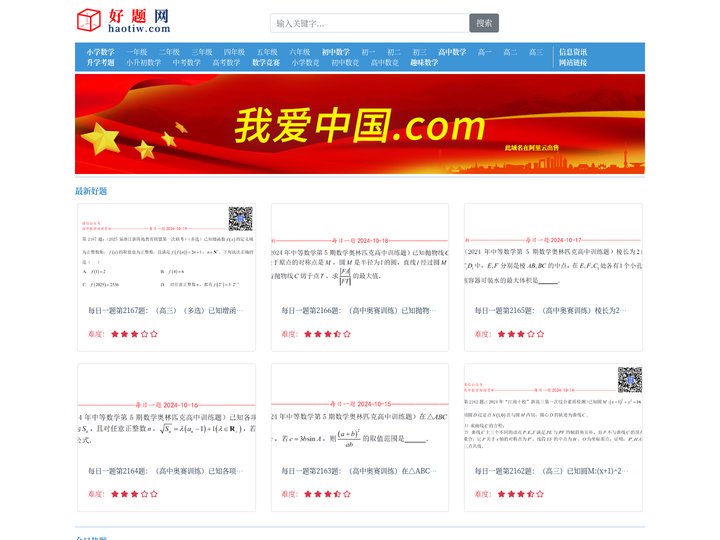This screenshot has width=720, height=540.
Task: Select 高一 in navigation bar
Action: [x=485, y=52]
